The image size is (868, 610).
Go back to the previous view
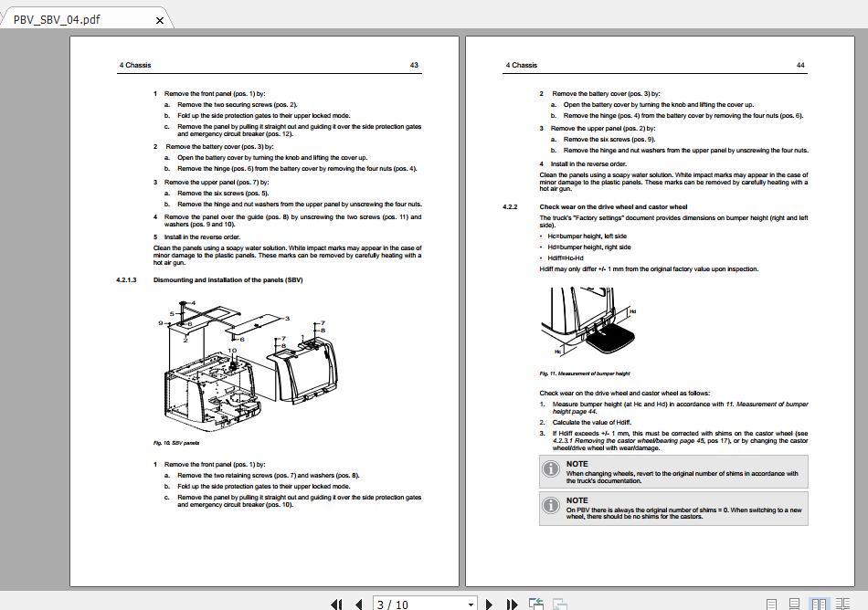(x=535, y=603)
